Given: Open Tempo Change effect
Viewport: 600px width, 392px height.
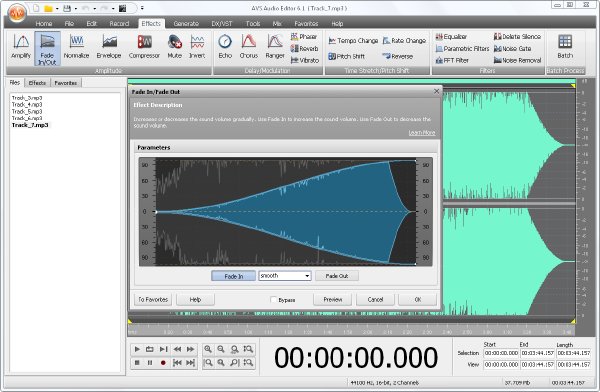Looking at the screenshot, I should [353, 41].
